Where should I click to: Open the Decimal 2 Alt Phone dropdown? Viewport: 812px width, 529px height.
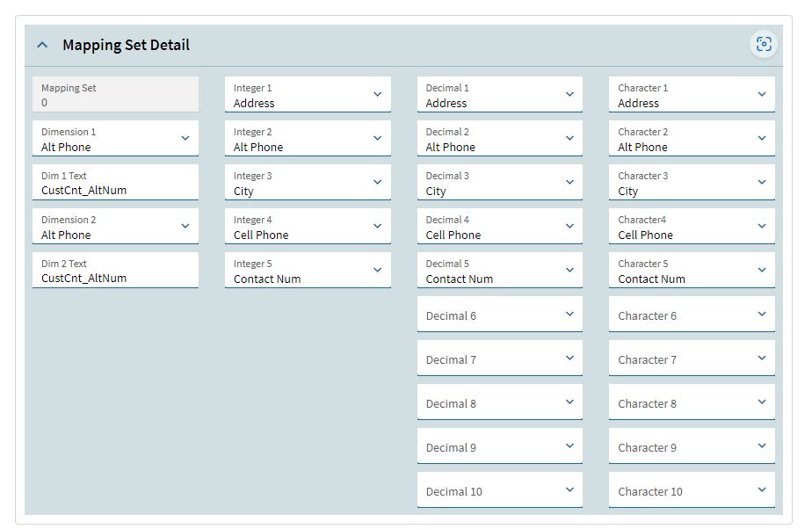click(500, 138)
